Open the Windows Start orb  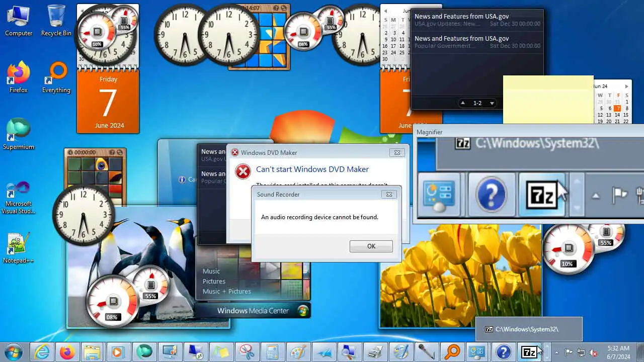click(14, 352)
